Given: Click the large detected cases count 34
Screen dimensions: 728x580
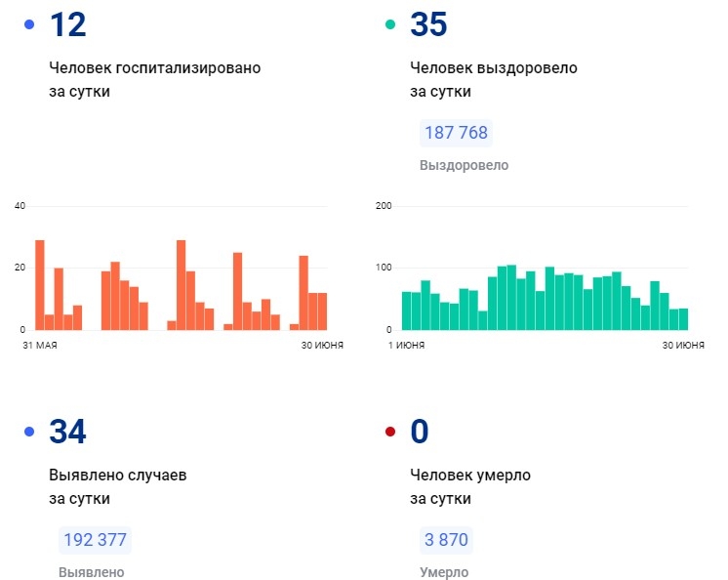Looking at the screenshot, I should pos(67,432).
